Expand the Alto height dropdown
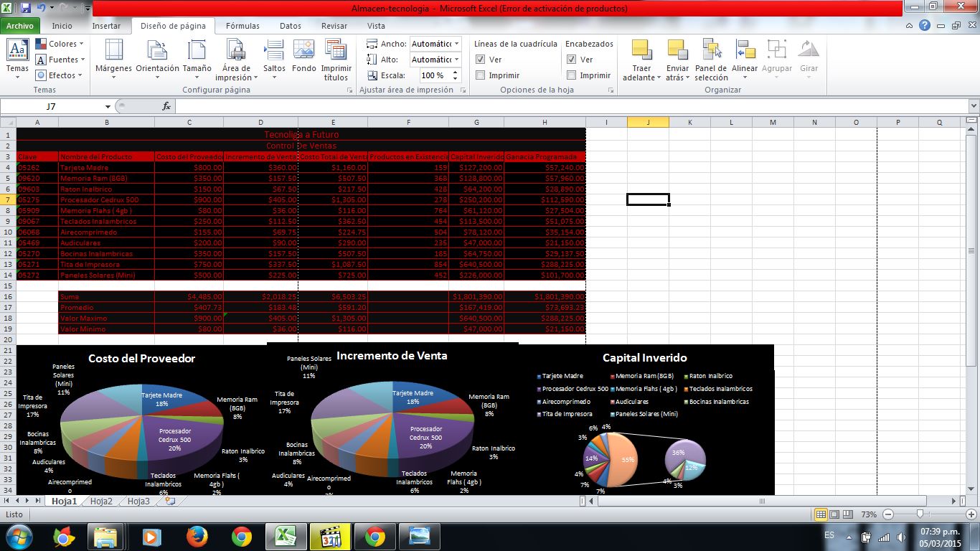The width and height of the screenshot is (980, 551). coord(457,60)
